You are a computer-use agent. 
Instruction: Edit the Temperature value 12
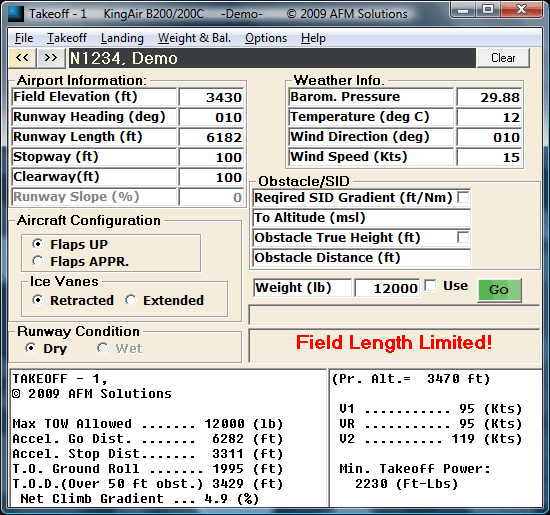click(489, 117)
